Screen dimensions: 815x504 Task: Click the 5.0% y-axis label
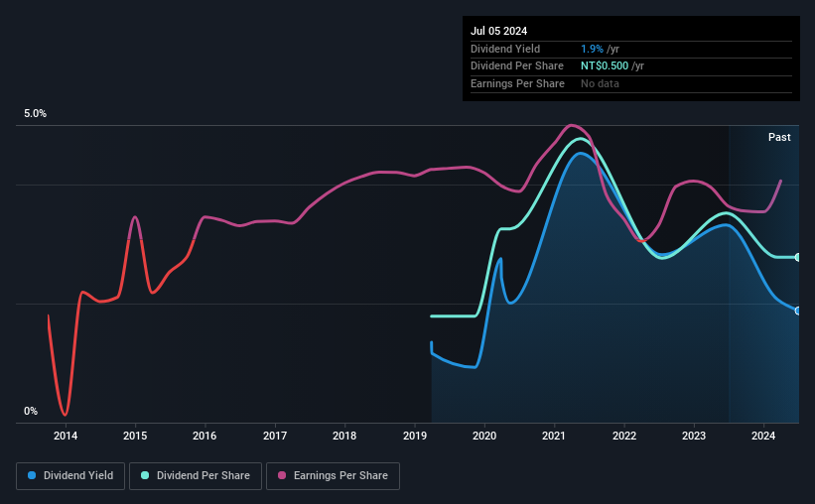(35, 113)
